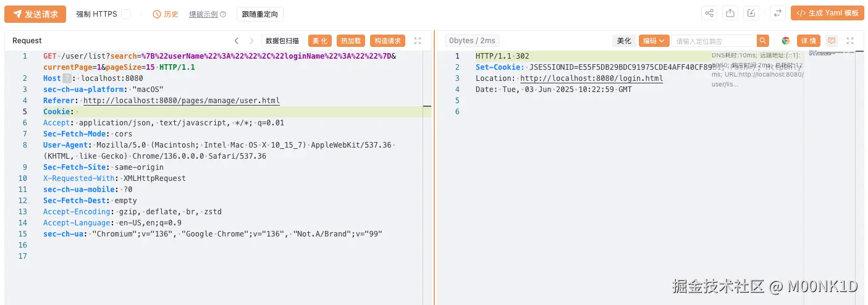Click the Request panel title
The image size is (868, 305).
pos(27,41)
